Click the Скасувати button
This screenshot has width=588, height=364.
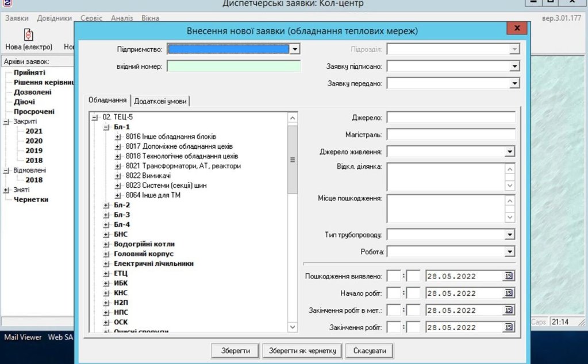[371, 350]
